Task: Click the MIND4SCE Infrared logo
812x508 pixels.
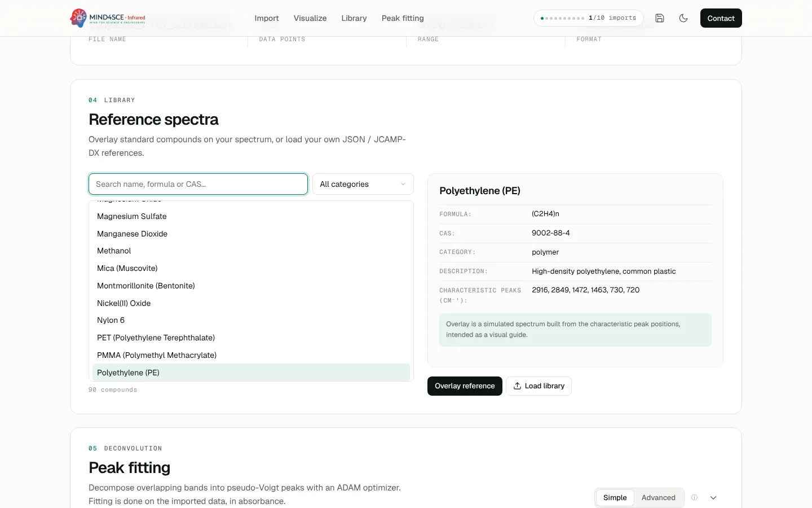Action: point(108,18)
